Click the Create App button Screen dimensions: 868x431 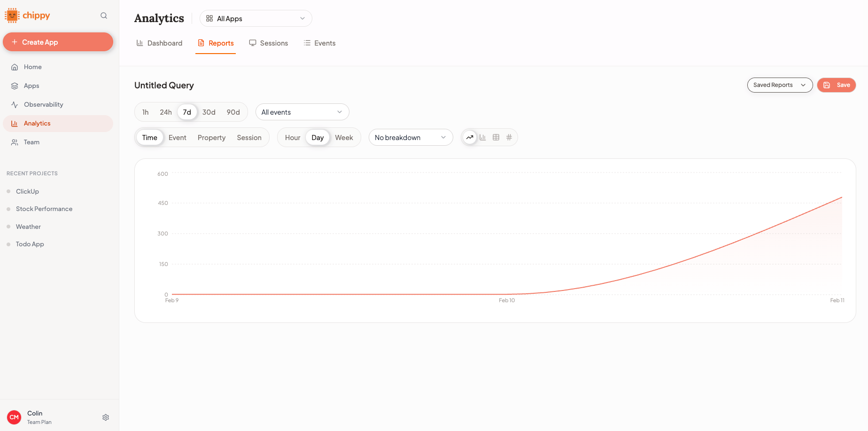click(x=58, y=42)
